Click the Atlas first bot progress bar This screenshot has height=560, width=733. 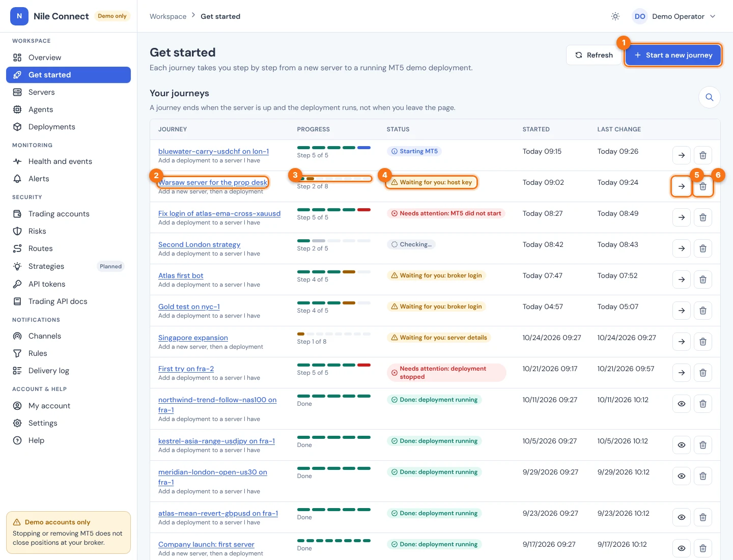click(334, 272)
